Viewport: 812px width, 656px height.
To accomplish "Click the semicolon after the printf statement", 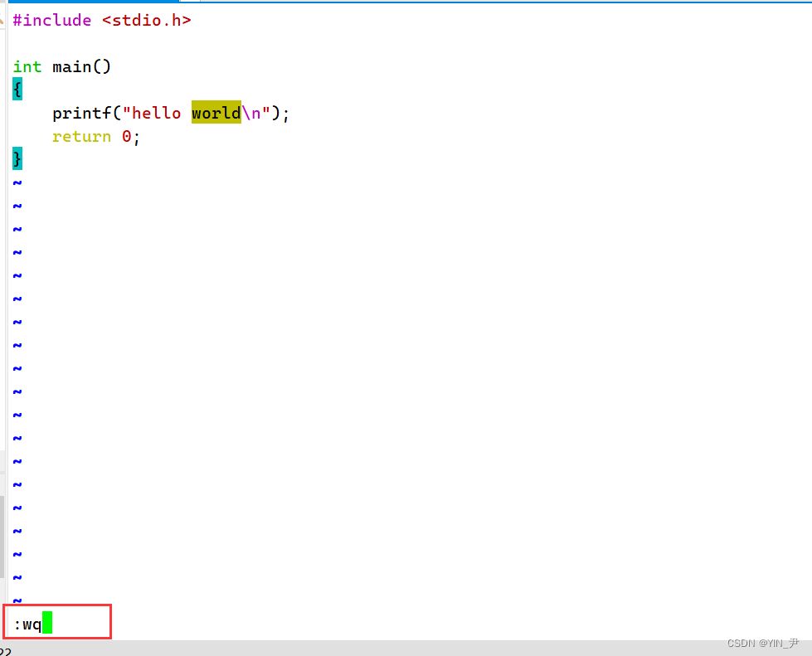I will [x=286, y=113].
